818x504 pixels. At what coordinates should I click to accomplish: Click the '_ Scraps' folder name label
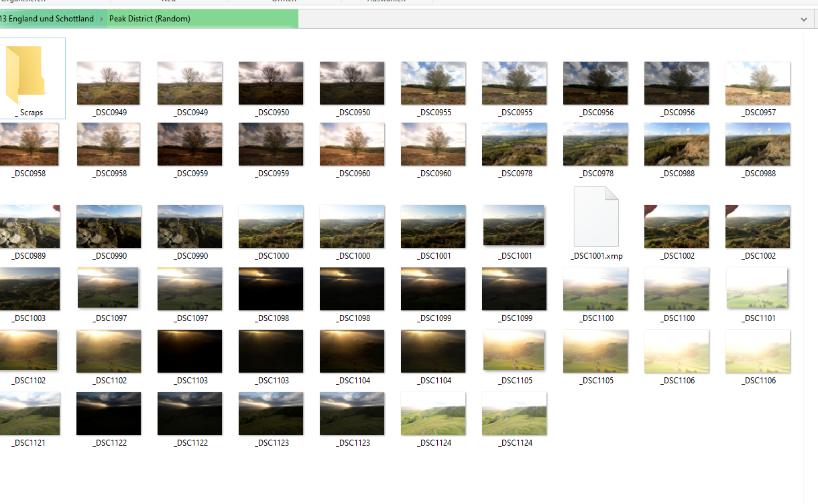click(29, 113)
